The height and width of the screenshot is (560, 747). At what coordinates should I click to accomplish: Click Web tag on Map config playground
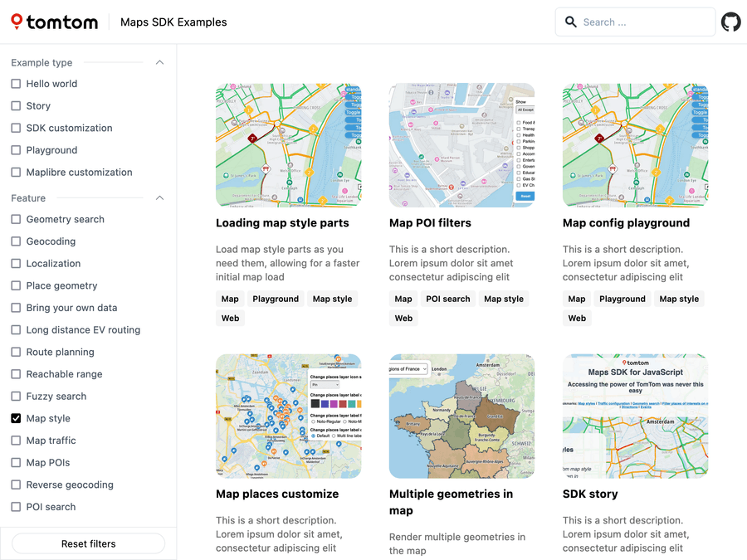[x=577, y=318]
